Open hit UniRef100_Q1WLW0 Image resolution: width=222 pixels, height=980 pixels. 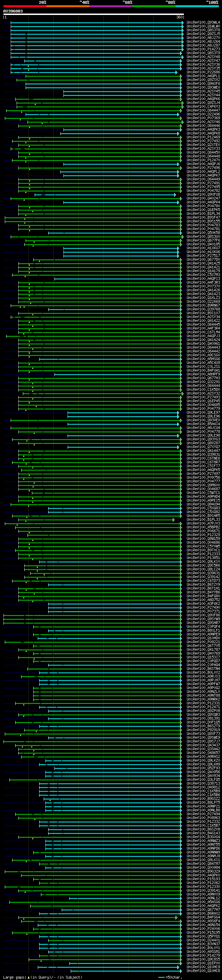click(203, 26)
